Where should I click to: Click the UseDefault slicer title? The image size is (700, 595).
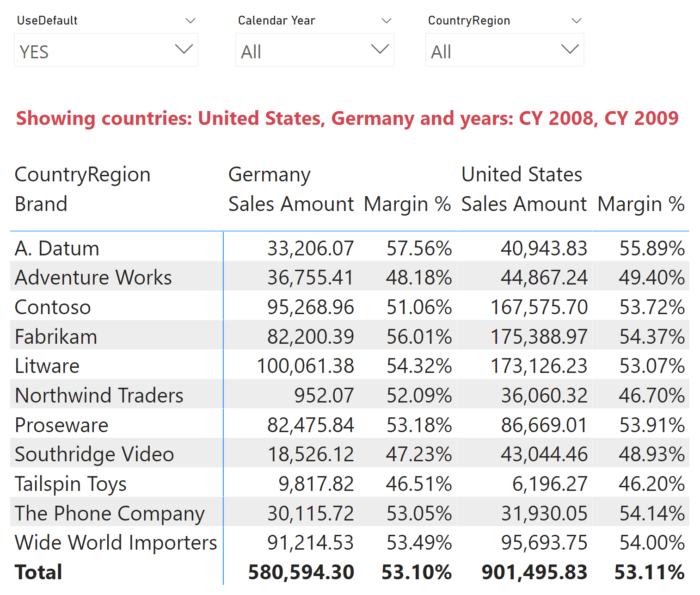[47, 21]
